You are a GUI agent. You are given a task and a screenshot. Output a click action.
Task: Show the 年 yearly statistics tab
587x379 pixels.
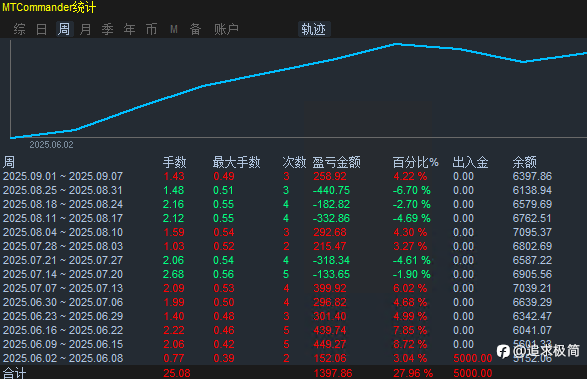pos(130,29)
